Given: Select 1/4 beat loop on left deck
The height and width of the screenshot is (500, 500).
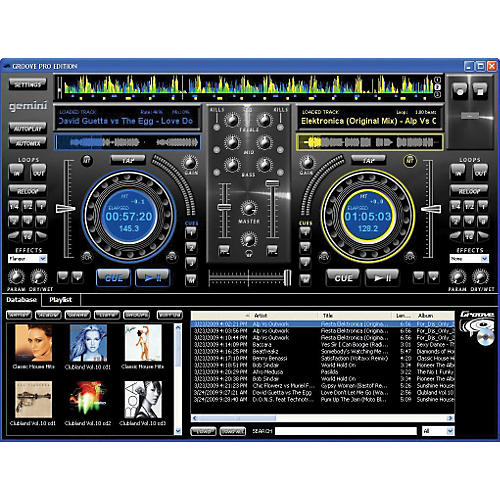Looking at the screenshot, I should [14, 206].
